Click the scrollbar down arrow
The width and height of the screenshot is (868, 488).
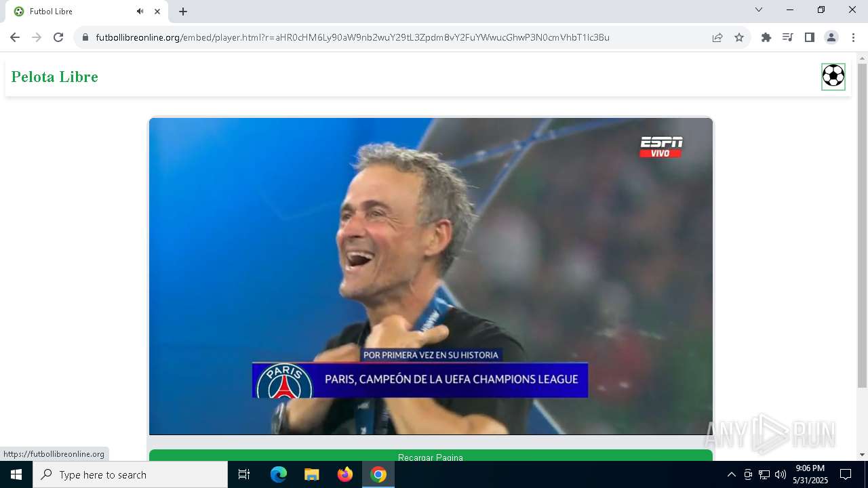pos(862,455)
